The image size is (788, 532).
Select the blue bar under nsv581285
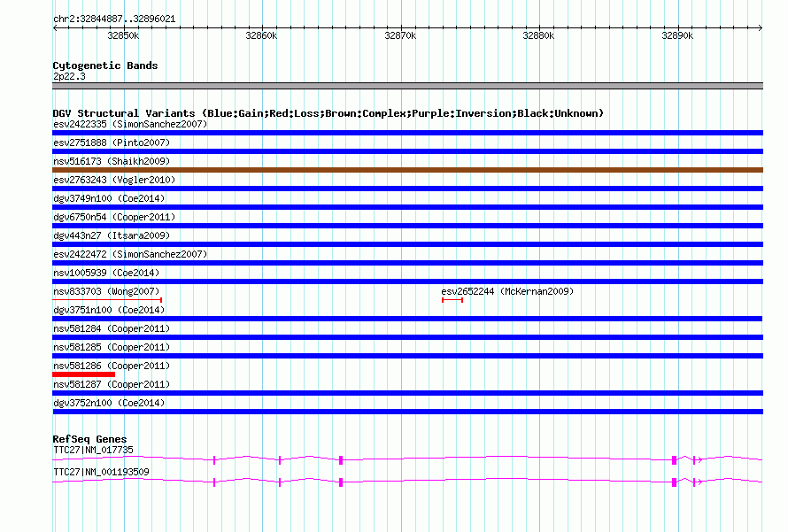point(407,356)
